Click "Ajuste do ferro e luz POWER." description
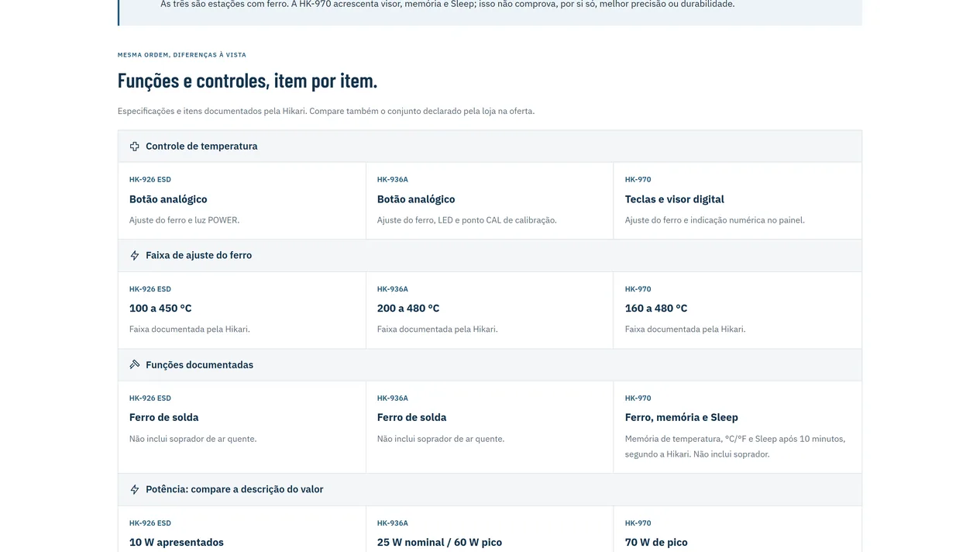This screenshot has width=980, height=552. click(184, 220)
